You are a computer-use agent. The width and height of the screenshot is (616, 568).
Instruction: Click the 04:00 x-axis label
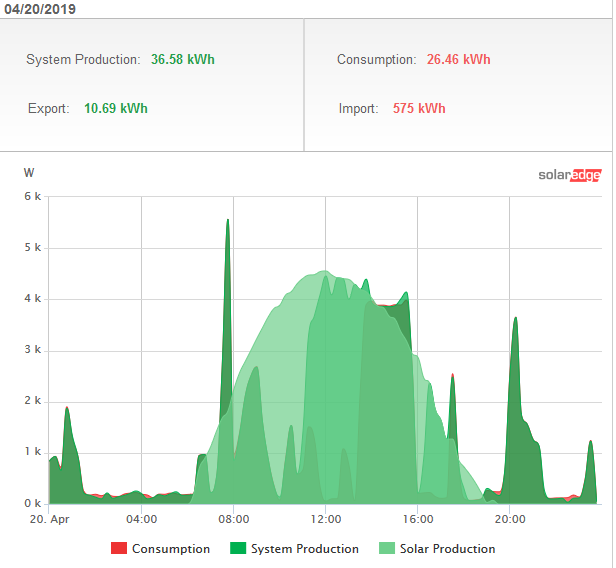tap(142, 519)
